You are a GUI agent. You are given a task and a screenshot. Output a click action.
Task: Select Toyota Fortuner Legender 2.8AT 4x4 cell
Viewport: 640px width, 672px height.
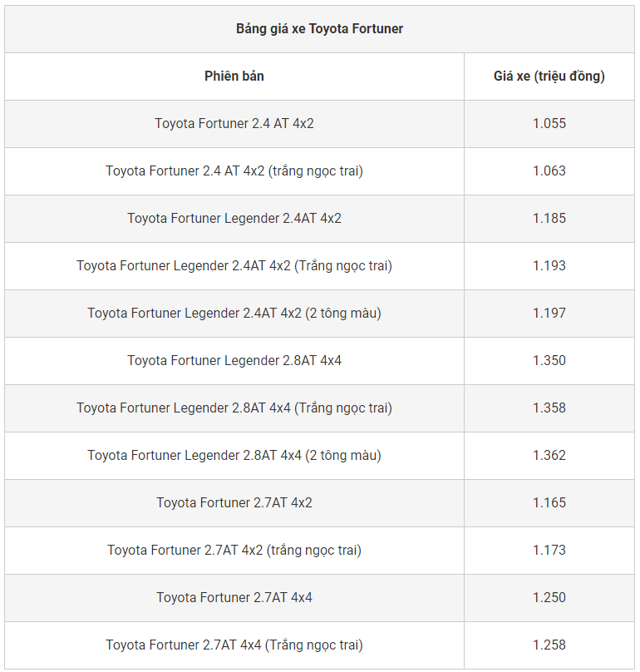tap(234, 361)
